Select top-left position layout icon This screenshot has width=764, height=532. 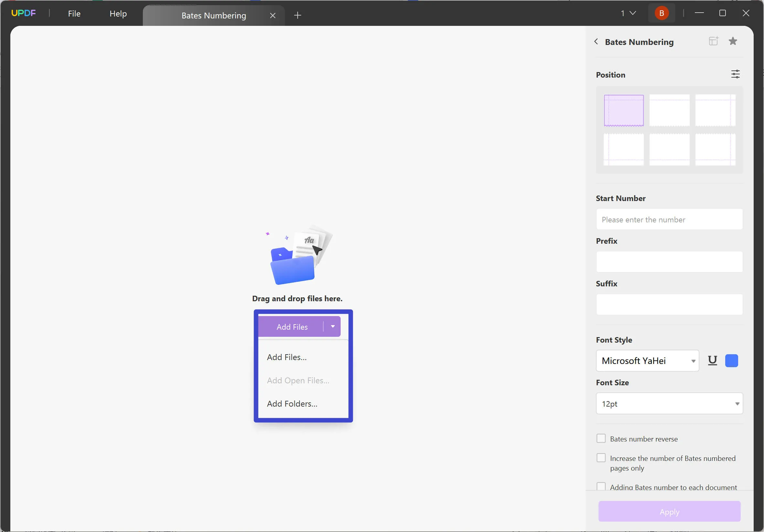[x=623, y=110]
